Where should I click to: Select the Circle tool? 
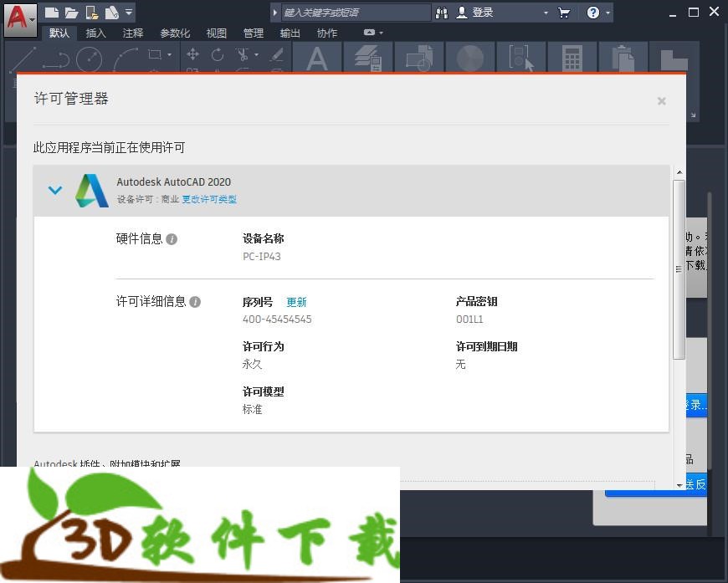point(90,59)
